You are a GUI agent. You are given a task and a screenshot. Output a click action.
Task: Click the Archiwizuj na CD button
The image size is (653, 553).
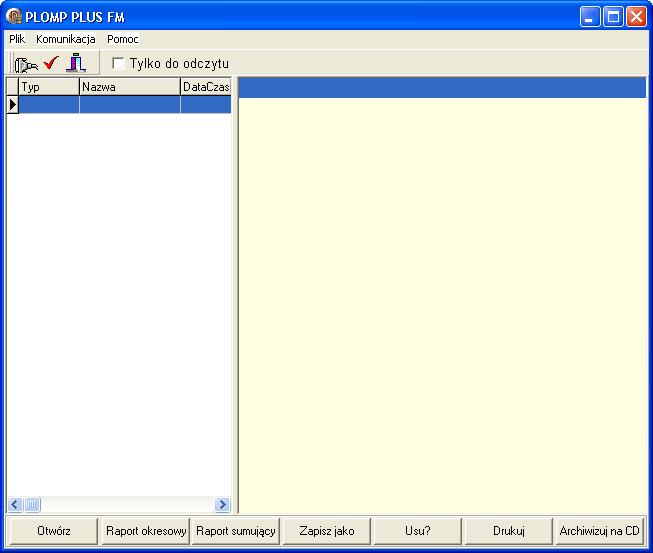[600, 531]
